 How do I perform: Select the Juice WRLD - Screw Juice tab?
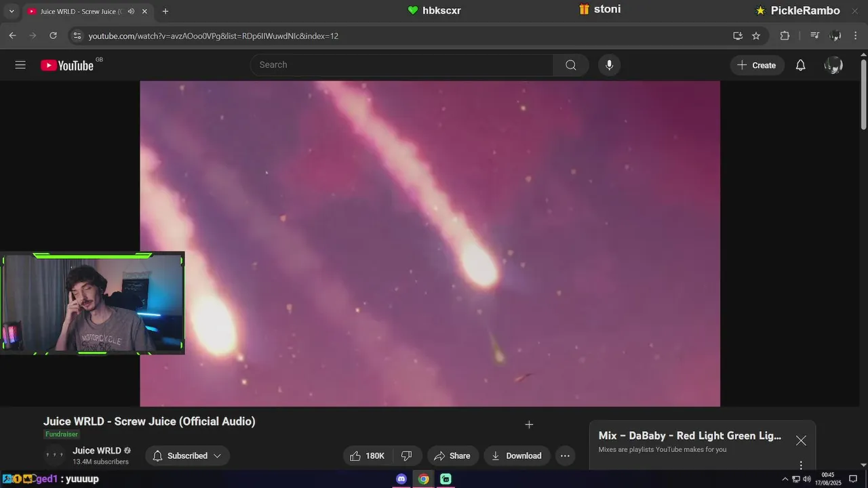pos(81,12)
